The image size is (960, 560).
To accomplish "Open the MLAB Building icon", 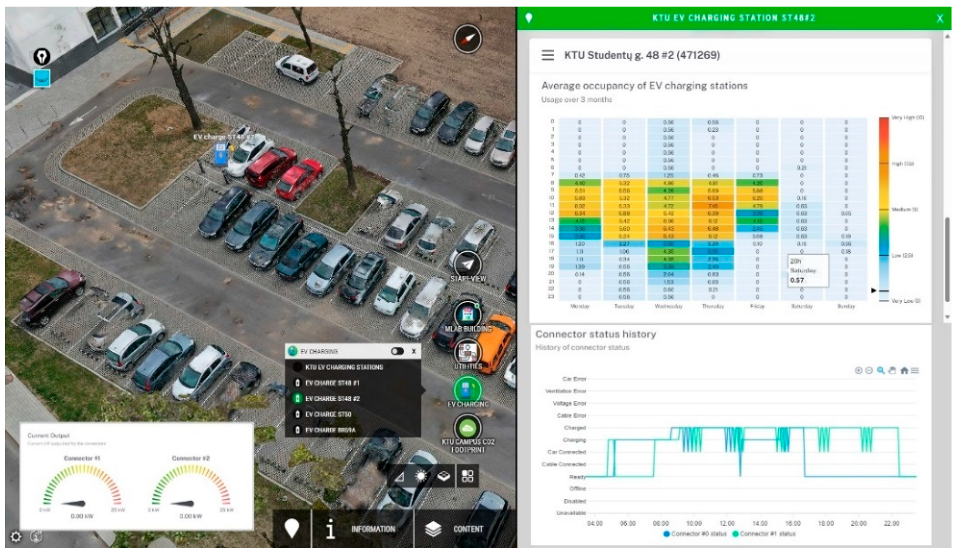I will click(467, 314).
